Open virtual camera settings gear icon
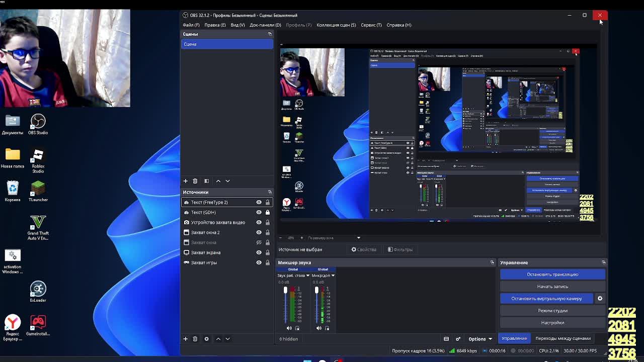 click(600, 299)
